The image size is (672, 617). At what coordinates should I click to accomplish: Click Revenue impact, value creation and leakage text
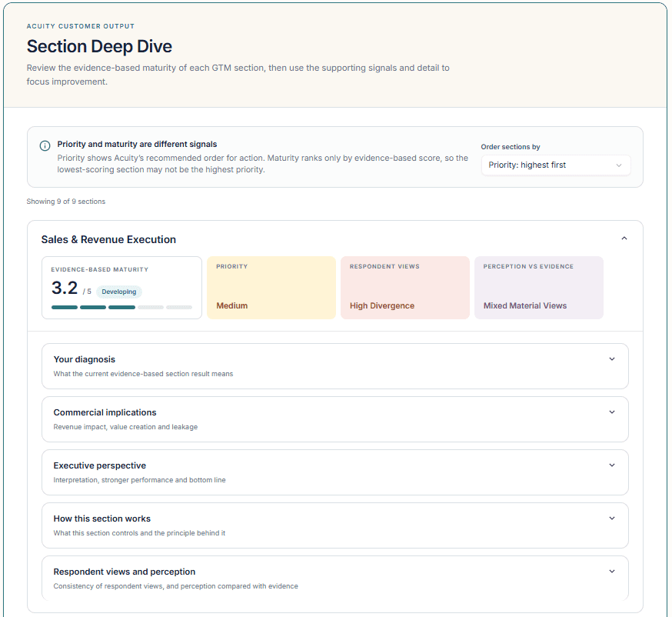pyautogui.click(x=125, y=427)
